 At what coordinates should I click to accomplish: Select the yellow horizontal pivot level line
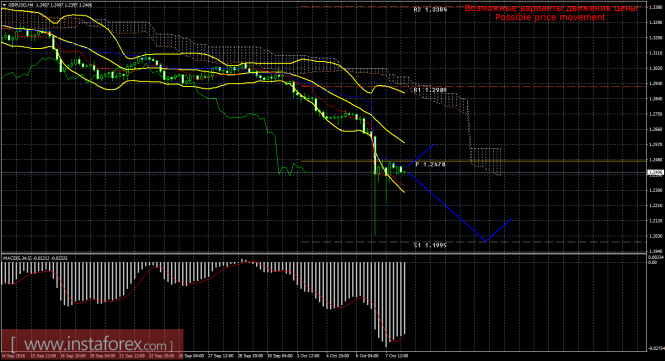click(473, 161)
